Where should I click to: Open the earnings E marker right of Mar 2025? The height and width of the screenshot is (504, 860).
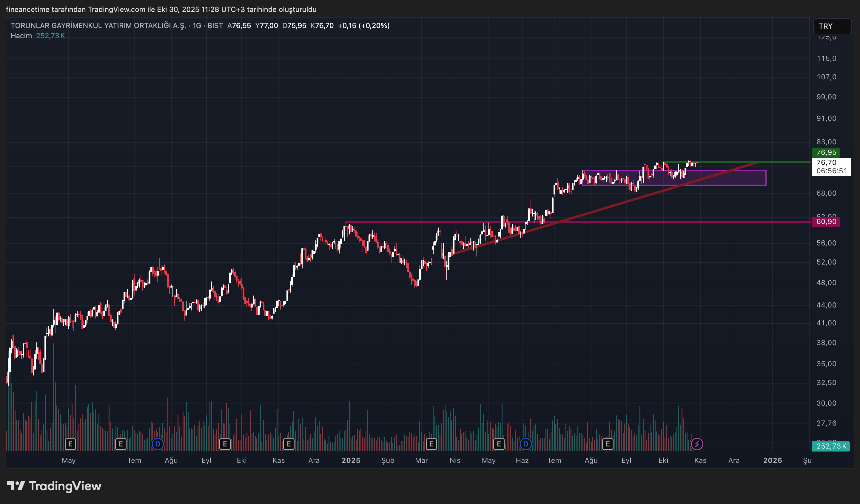431,444
